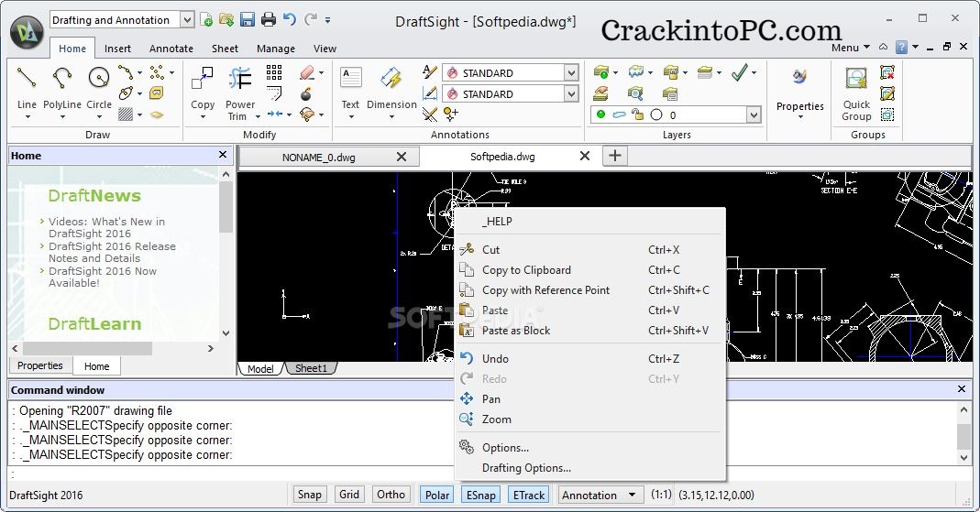Viewport: 980px width, 512px height.
Task: Expand the Power Trim dropdown arrow
Action: pyautogui.click(x=258, y=116)
